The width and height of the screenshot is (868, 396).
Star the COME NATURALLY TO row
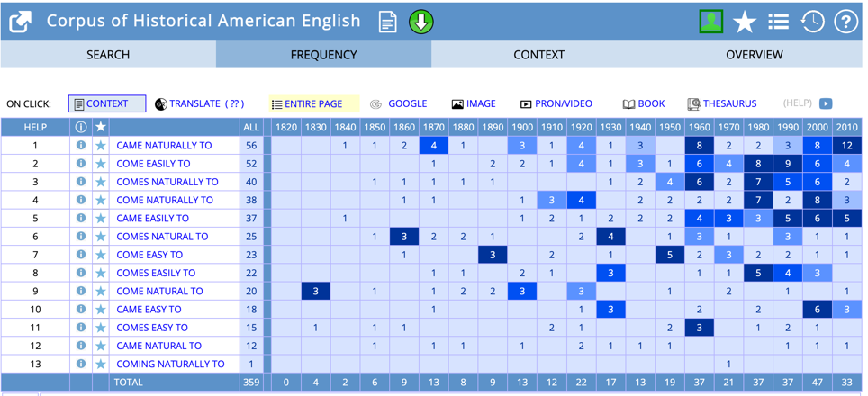(100, 200)
